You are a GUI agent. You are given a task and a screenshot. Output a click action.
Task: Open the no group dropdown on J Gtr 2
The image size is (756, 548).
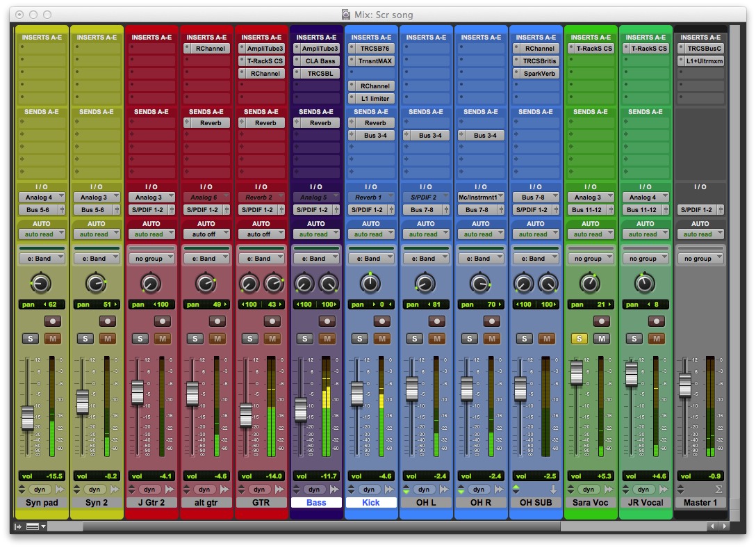151,259
